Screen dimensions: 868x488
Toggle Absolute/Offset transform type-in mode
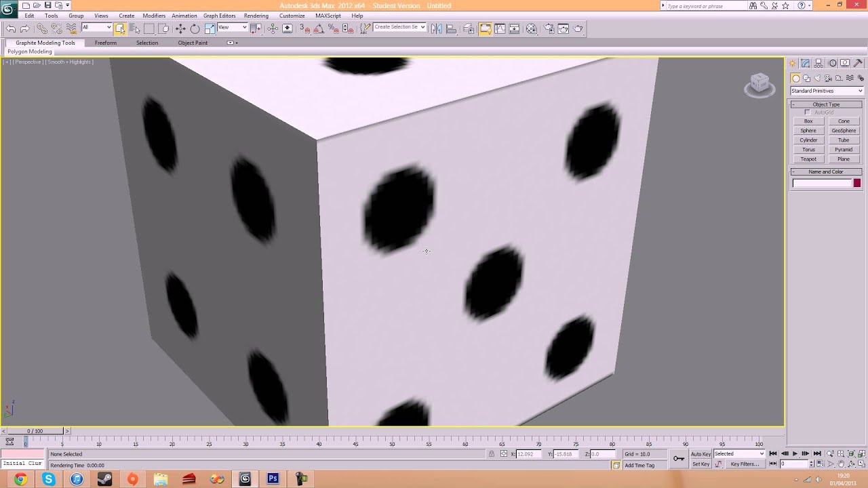[503, 454]
